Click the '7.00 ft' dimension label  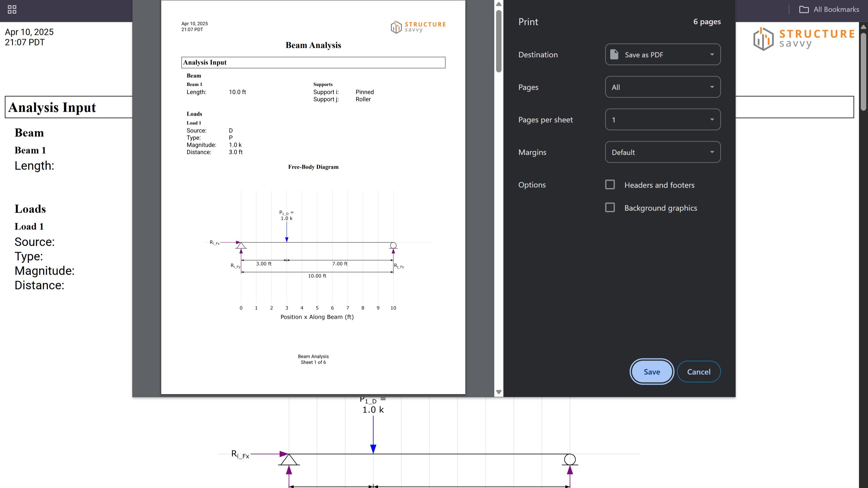tap(340, 264)
